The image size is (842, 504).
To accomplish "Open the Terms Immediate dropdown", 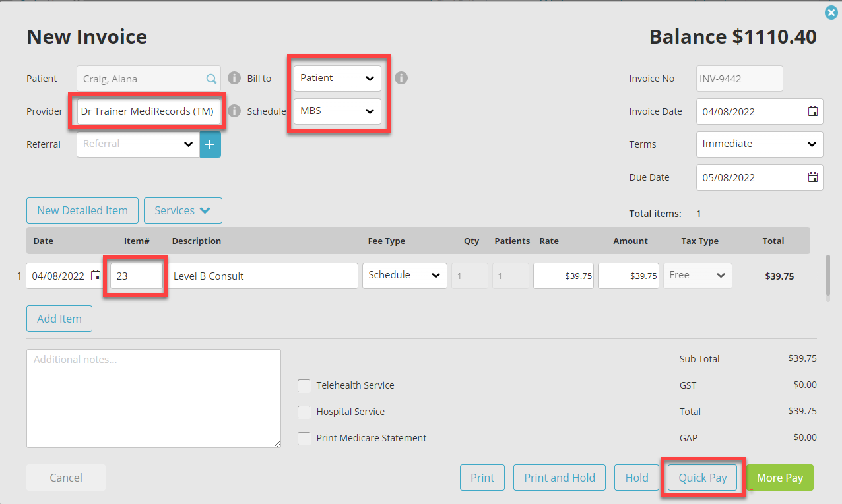I will click(760, 144).
